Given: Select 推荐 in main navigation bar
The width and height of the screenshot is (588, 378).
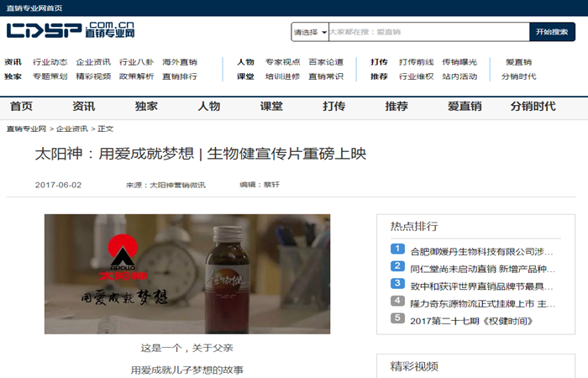Looking at the screenshot, I should point(396,107).
